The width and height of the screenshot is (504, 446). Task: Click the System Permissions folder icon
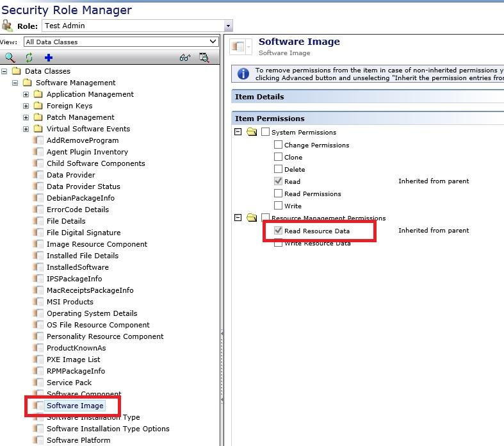[x=252, y=132]
